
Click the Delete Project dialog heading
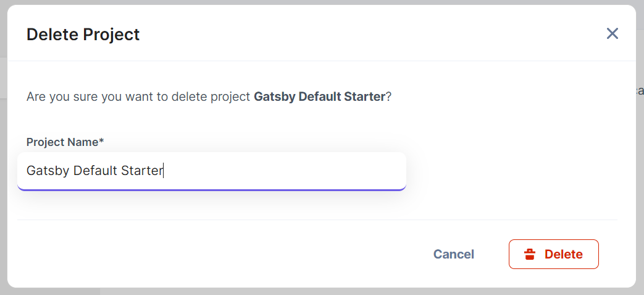tap(83, 34)
